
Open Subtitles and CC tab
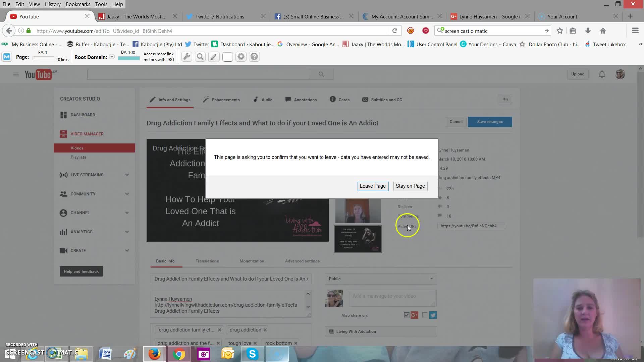tap(382, 100)
